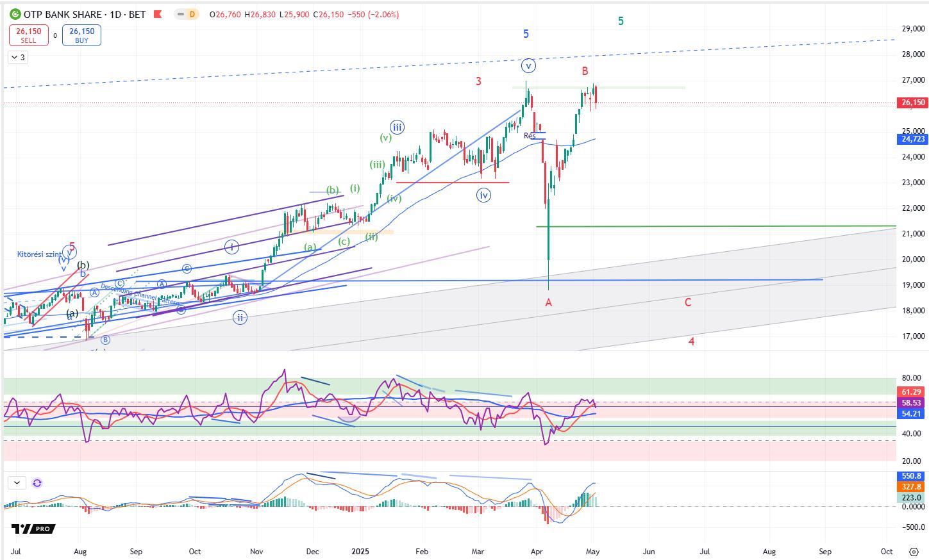Click the purple 58.53 RSI value label

point(912,403)
